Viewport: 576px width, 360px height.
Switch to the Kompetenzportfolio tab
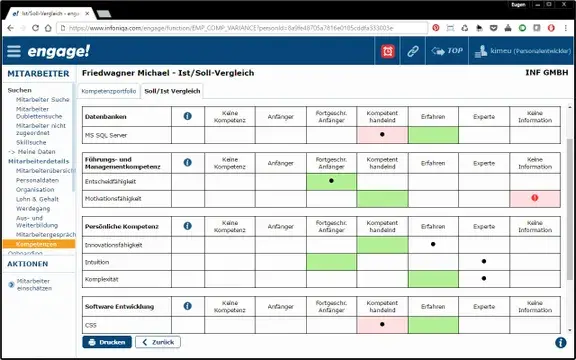tap(109, 91)
